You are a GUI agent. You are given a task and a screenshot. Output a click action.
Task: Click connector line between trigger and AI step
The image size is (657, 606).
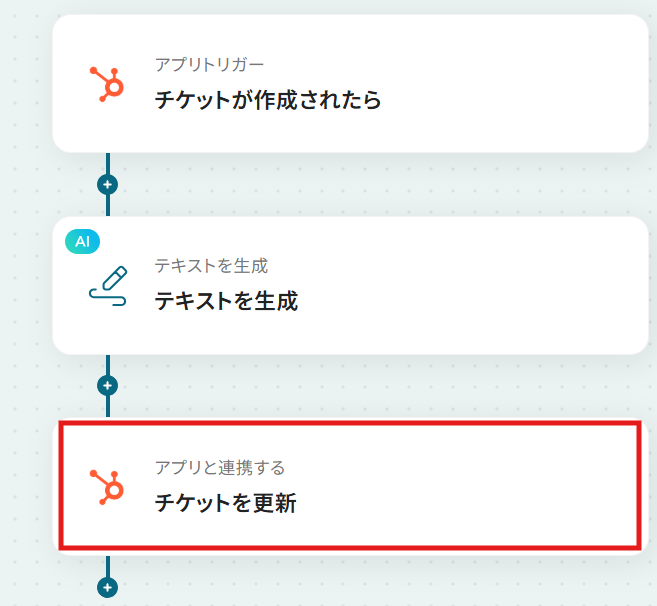pos(108,205)
